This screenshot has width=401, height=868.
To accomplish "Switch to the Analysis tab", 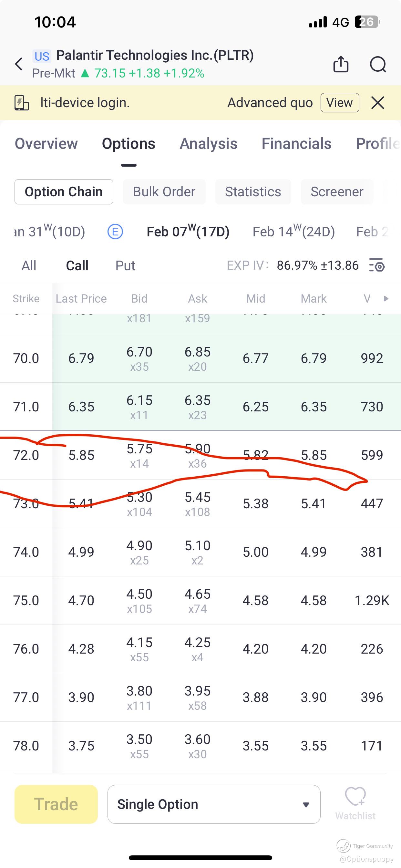I will coord(209,144).
